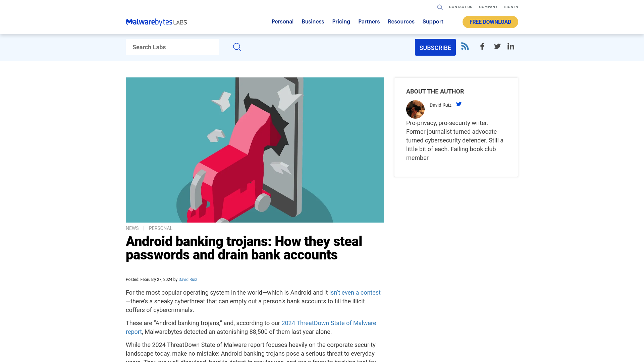Click the top-right search icon
This screenshot has width=644, height=362.
coord(440,7)
